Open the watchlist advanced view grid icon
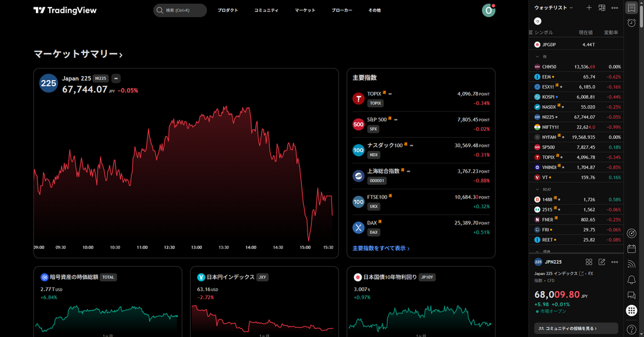Screen dimensions: 644x337 point(602,8)
